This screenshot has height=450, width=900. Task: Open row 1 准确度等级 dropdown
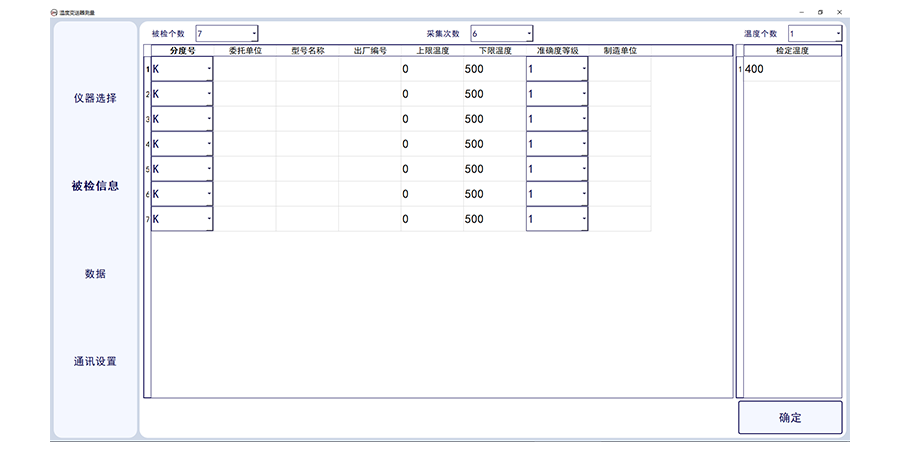[583, 69]
